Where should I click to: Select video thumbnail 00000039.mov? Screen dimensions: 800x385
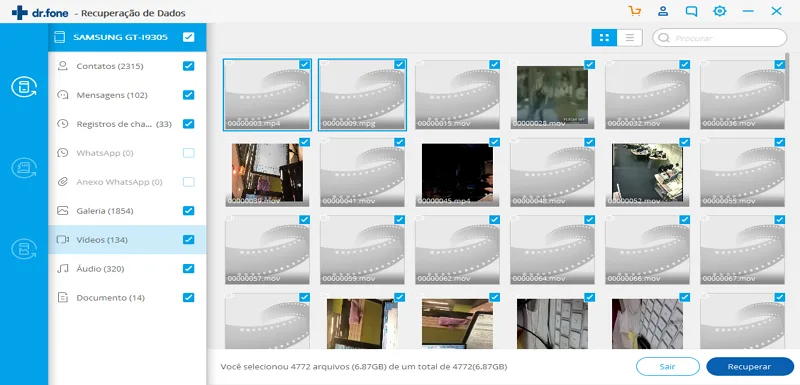pyautogui.click(x=267, y=172)
